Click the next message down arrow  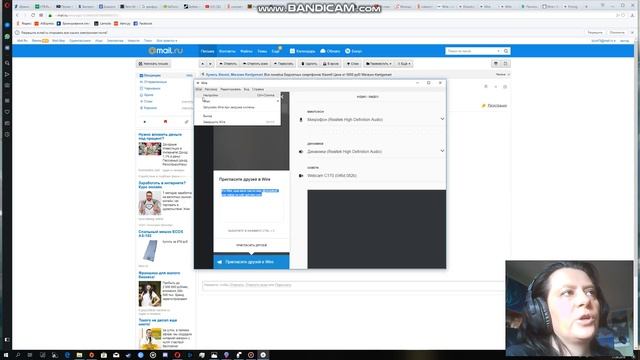[210, 64]
